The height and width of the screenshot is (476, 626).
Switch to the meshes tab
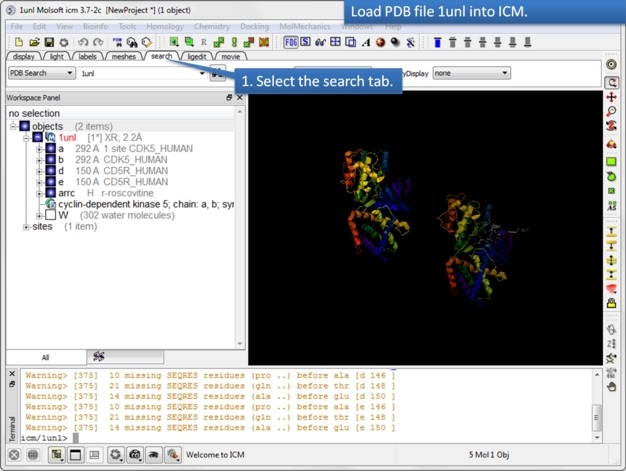tap(124, 57)
